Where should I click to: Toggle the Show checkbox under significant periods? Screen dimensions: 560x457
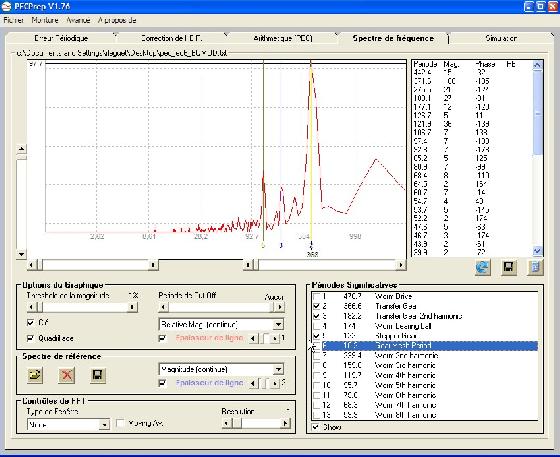click(x=316, y=427)
